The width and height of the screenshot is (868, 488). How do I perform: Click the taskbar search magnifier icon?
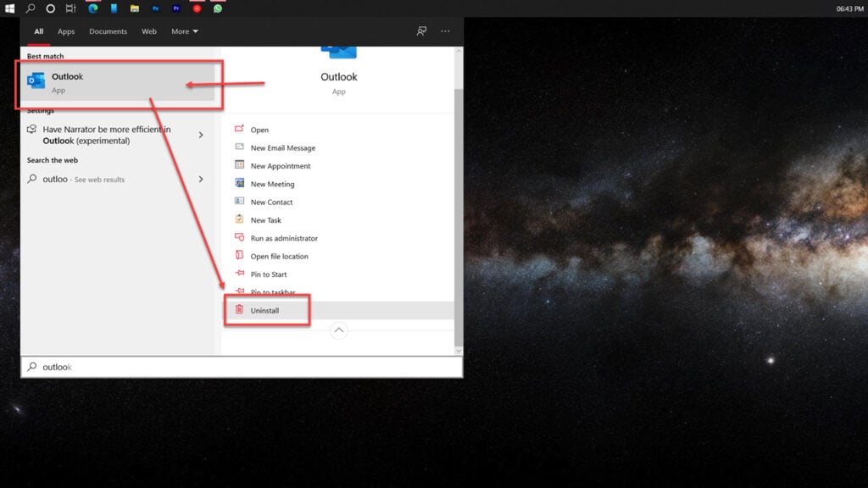tap(30, 8)
